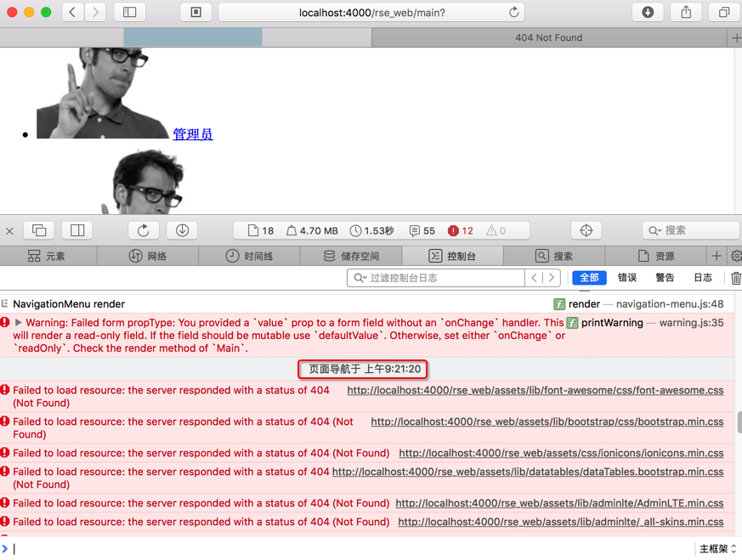This screenshot has width=742, height=560.
Task: Filter console by 错误
Action: tap(627, 278)
